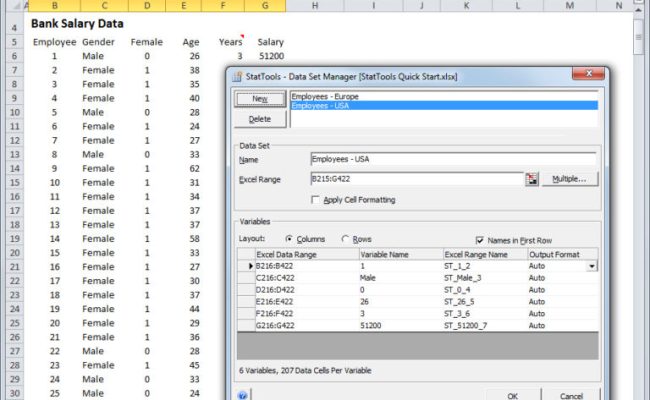
Task: Click the StatTools dialog title icon
Action: [x=237, y=77]
